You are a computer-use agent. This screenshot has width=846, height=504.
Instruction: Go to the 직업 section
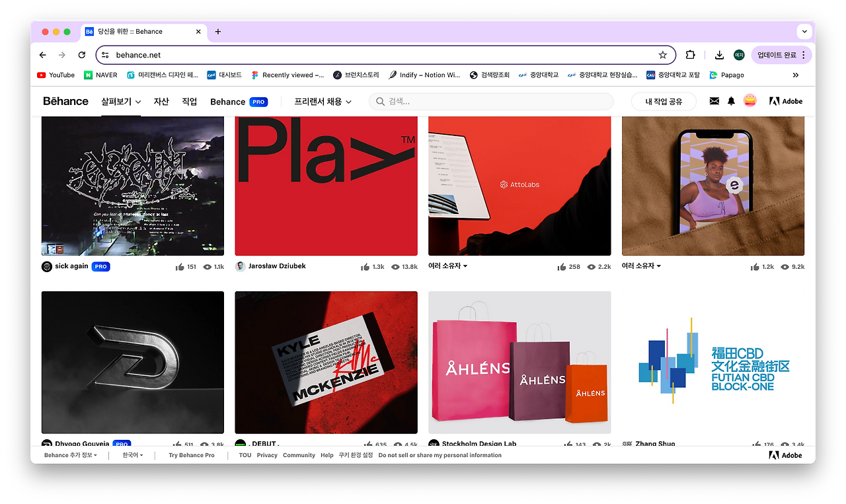(190, 101)
